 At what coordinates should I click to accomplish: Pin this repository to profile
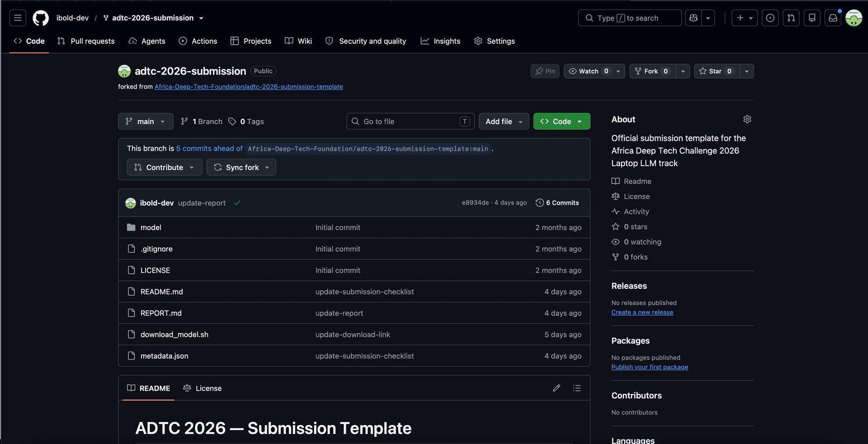[545, 71]
